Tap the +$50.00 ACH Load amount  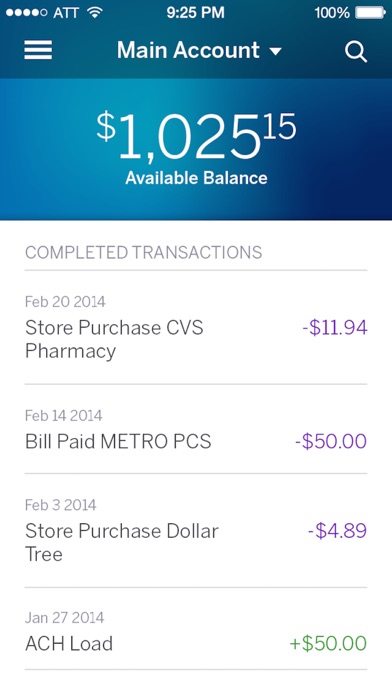coord(328,644)
